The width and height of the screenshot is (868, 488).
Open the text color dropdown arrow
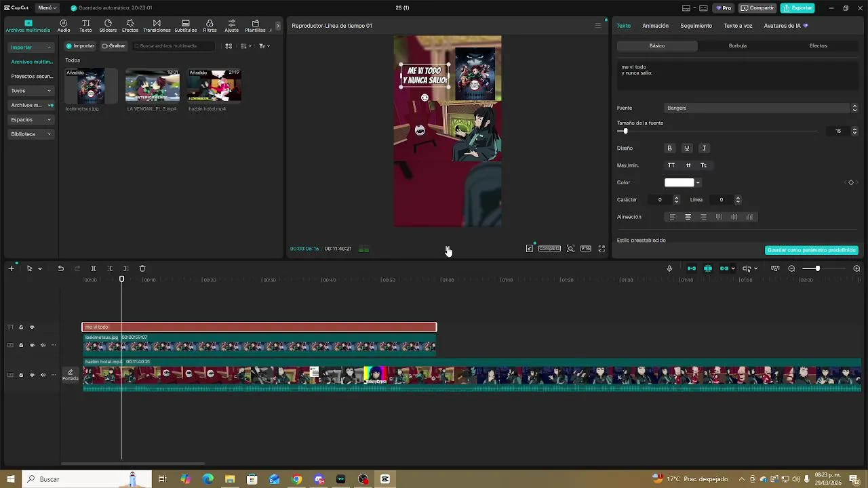[x=698, y=182]
